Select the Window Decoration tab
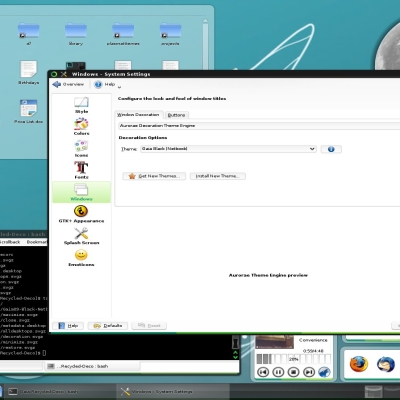Viewport: 400px width, 400px height. (138, 115)
